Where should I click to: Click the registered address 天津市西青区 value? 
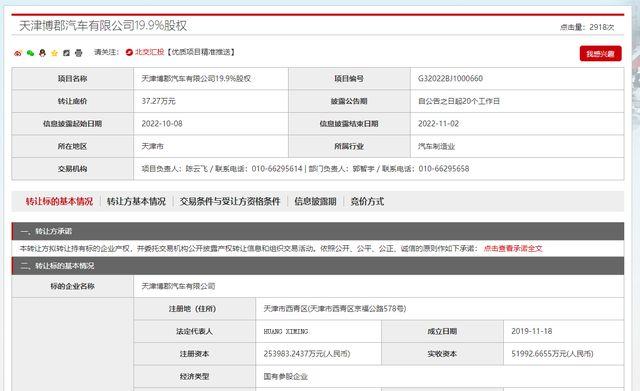click(x=335, y=309)
